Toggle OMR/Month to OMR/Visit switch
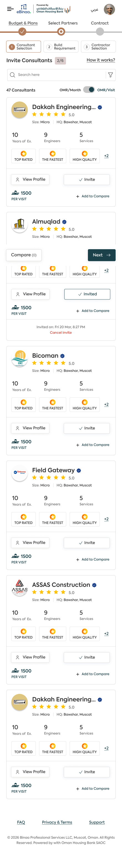The height and width of the screenshot is (868, 122). pyautogui.click(x=89, y=90)
